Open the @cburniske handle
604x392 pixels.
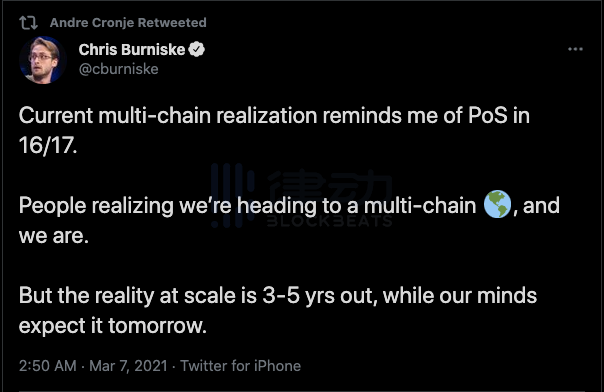pos(119,69)
